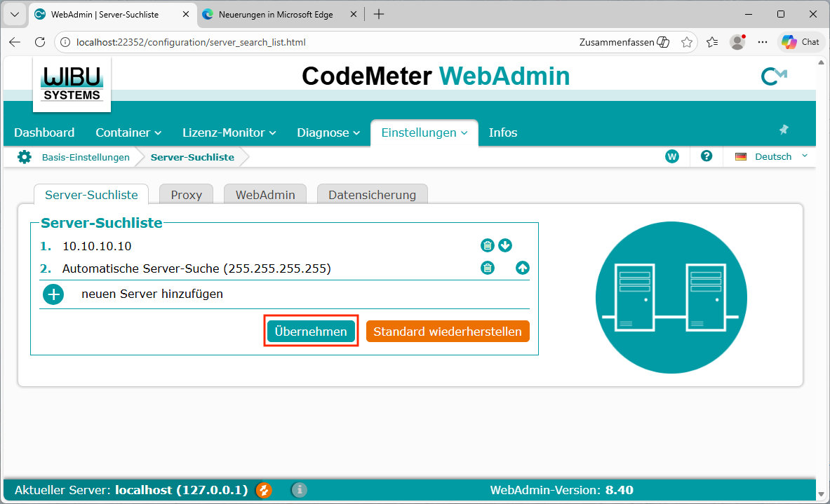The width and height of the screenshot is (830, 504).
Task: Click the orange server switch icon
Action: (x=263, y=490)
